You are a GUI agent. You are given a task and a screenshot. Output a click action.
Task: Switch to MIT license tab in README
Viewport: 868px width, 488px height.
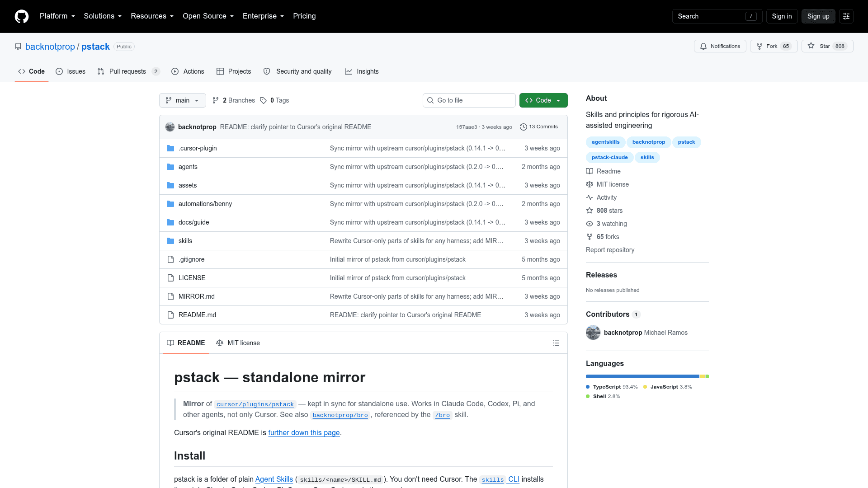click(x=238, y=343)
